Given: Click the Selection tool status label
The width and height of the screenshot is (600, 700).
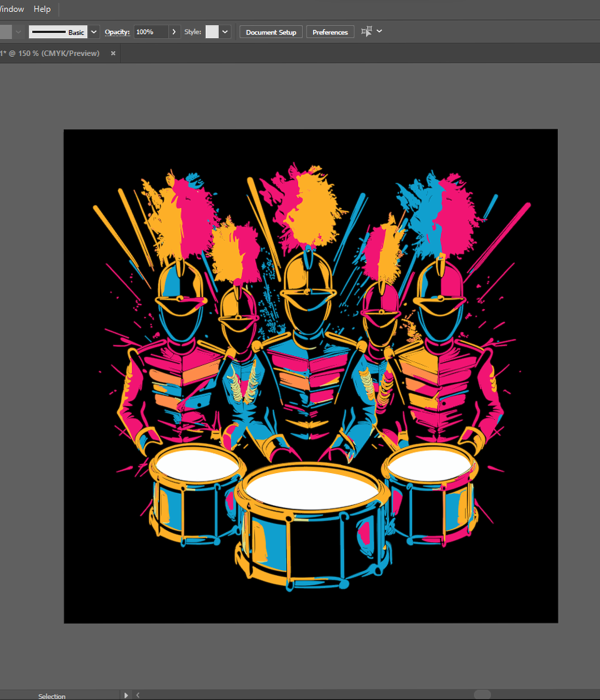Looking at the screenshot, I should click(x=52, y=696).
